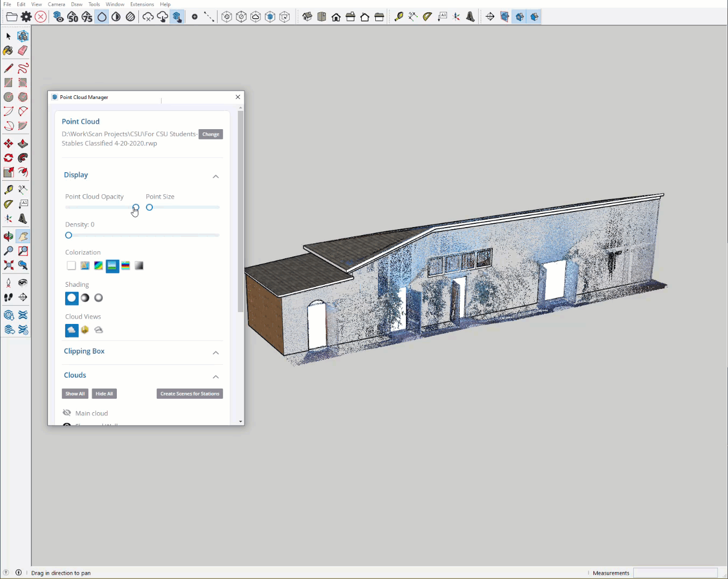Image resolution: width=728 pixels, height=579 pixels.
Task: Enable the stations Cloud Views mode
Action: pyautogui.click(x=85, y=330)
